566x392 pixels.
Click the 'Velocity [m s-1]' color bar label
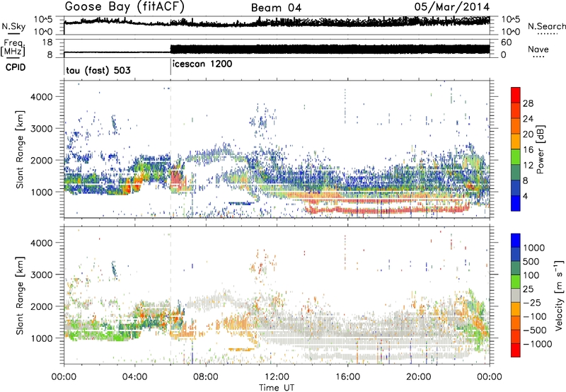point(559,295)
